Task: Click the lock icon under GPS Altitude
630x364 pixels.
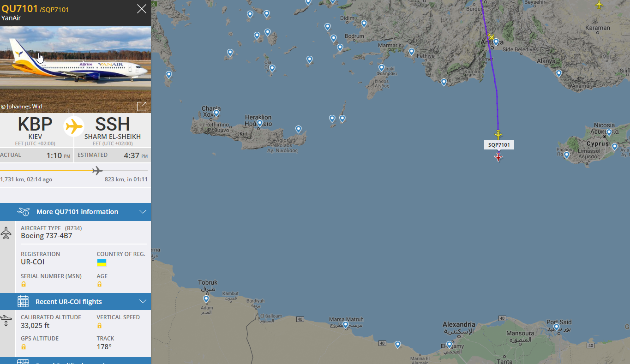Action: [24, 347]
